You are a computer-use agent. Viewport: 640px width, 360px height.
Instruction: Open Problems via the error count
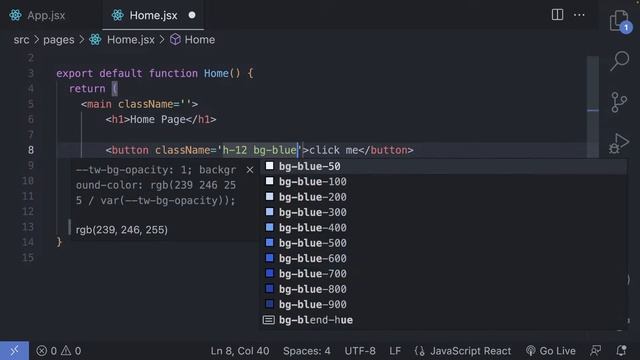click(x=46, y=351)
